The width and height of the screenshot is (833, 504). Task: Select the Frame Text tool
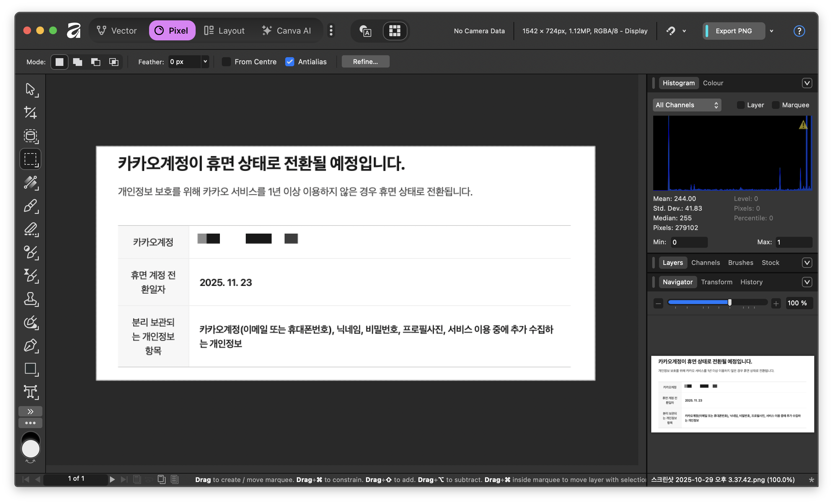[30, 392]
